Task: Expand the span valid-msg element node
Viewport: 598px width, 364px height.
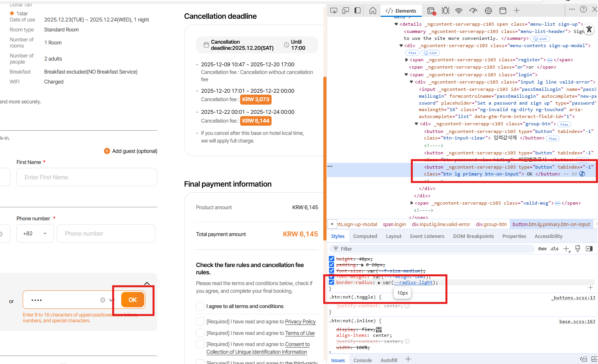Action: tap(412, 203)
